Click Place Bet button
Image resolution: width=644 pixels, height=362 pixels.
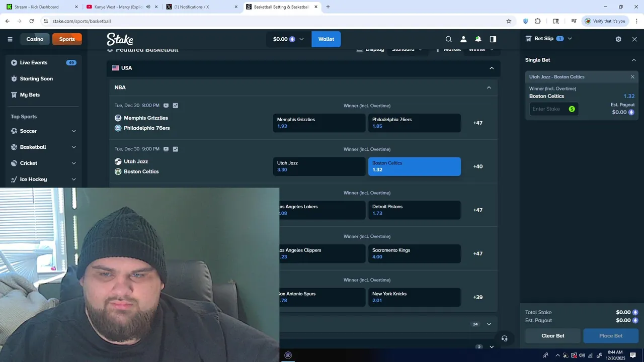pyautogui.click(x=611, y=336)
